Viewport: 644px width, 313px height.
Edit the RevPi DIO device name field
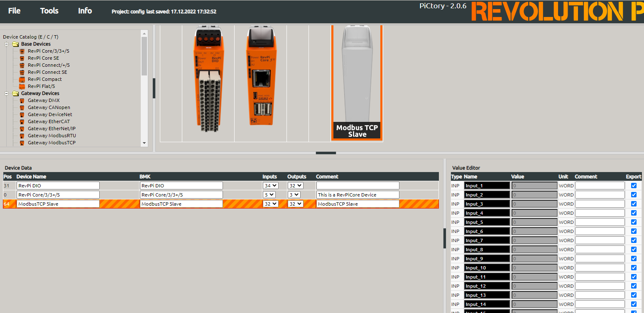pos(58,186)
